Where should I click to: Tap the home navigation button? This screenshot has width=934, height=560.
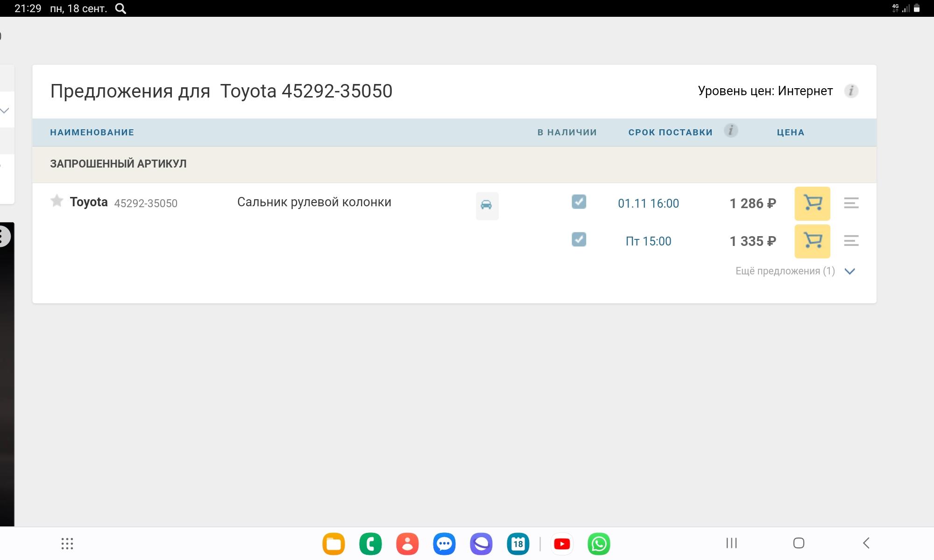point(799,543)
